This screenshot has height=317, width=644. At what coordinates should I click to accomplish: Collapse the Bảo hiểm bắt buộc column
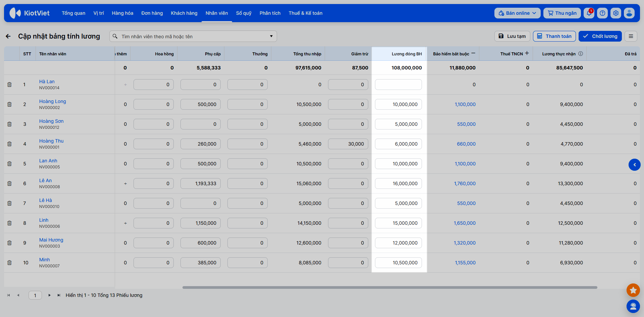(x=473, y=53)
